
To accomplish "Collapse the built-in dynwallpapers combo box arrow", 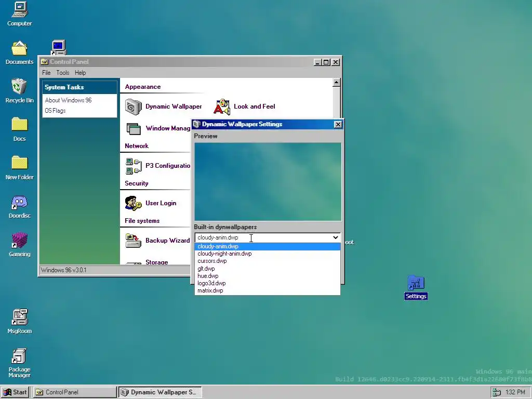I will click(x=335, y=237).
